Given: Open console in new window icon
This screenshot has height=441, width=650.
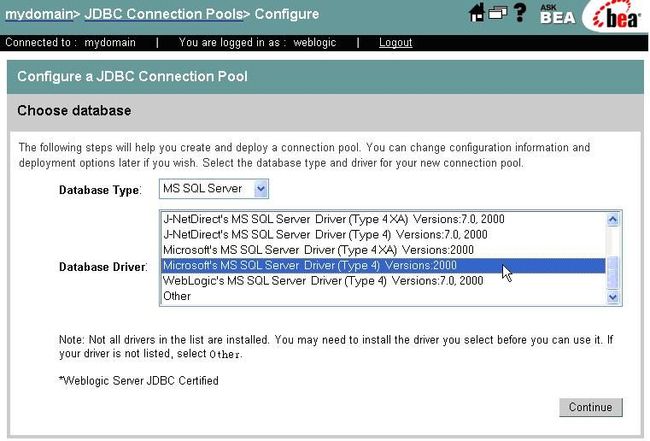Looking at the screenshot, I should pos(497,13).
